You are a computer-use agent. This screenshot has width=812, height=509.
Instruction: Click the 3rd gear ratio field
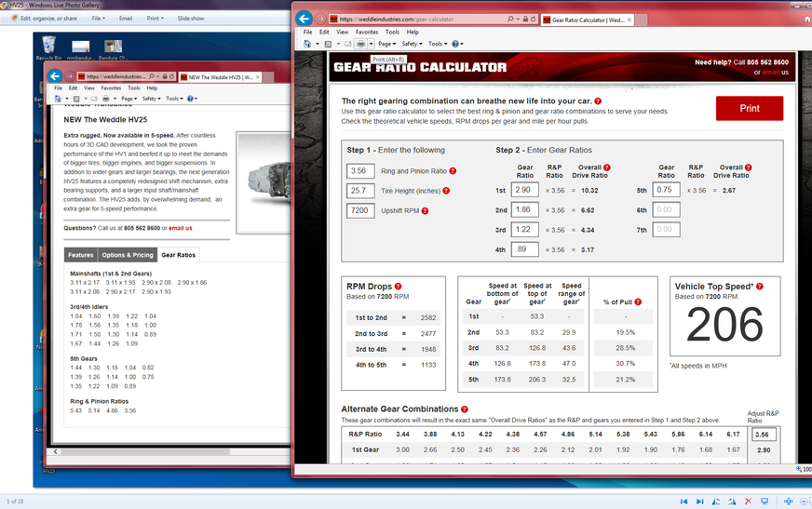pyautogui.click(x=524, y=229)
